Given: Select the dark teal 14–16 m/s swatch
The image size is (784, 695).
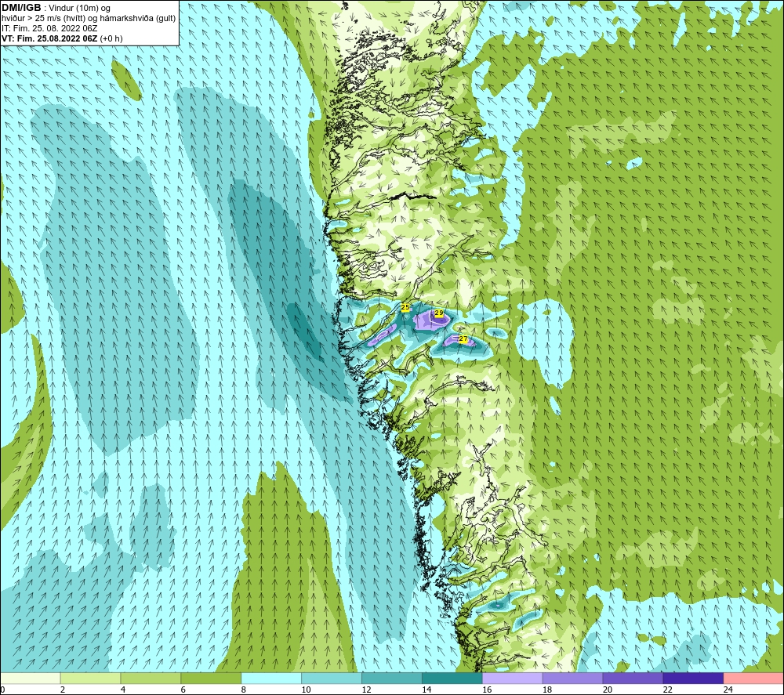Looking at the screenshot, I should (x=452, y=679).
